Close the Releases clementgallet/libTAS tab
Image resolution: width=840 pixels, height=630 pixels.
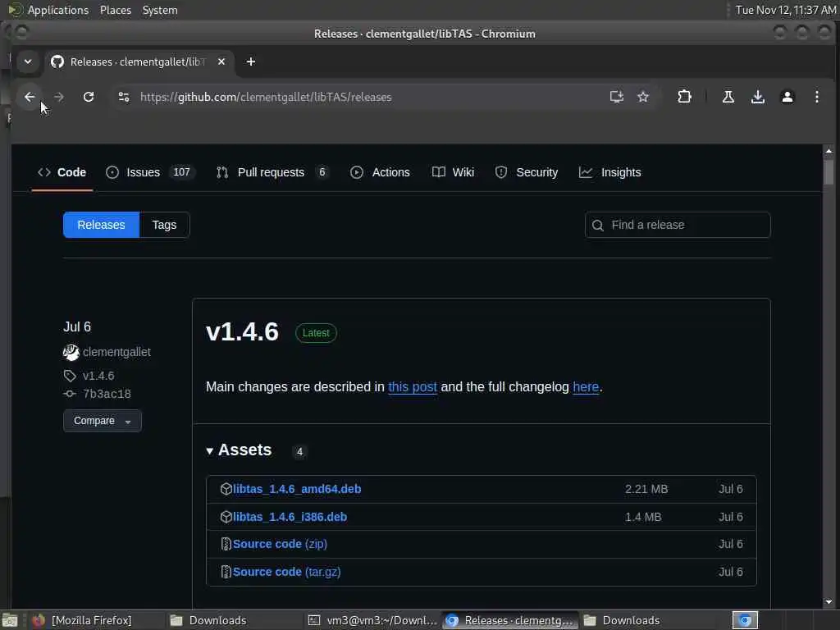(221, 62)
